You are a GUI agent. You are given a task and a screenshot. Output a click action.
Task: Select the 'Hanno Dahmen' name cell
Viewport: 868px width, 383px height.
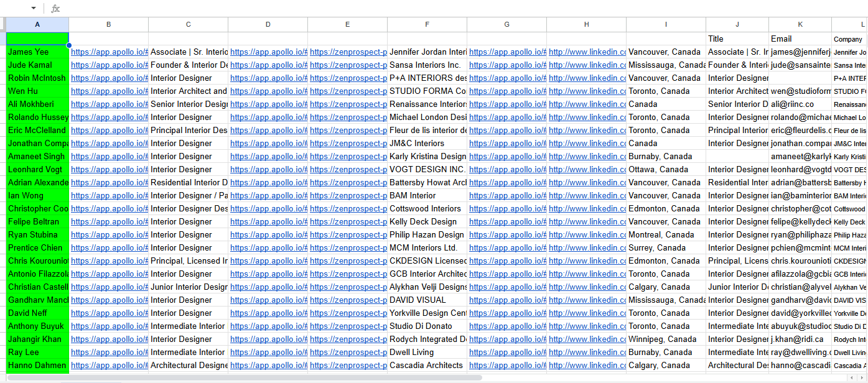tap(37, 365)
